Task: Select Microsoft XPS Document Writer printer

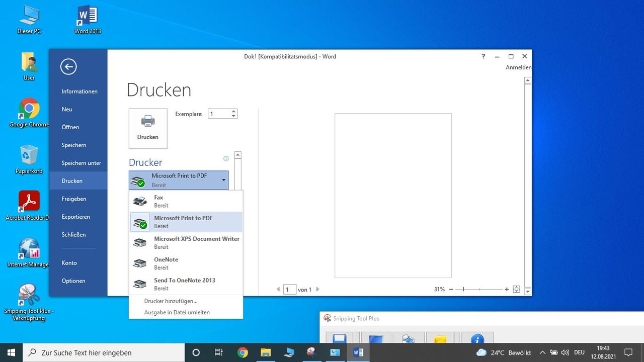Action: coord(186,242)
